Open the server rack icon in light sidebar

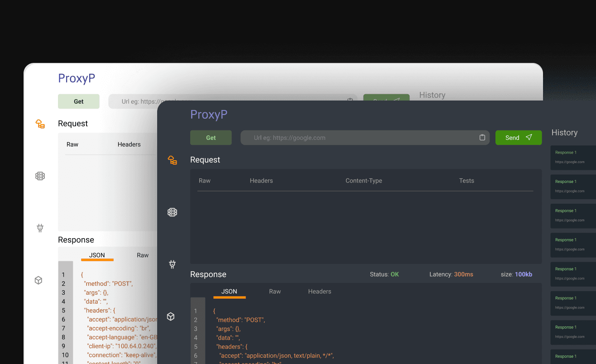[40, 176]
